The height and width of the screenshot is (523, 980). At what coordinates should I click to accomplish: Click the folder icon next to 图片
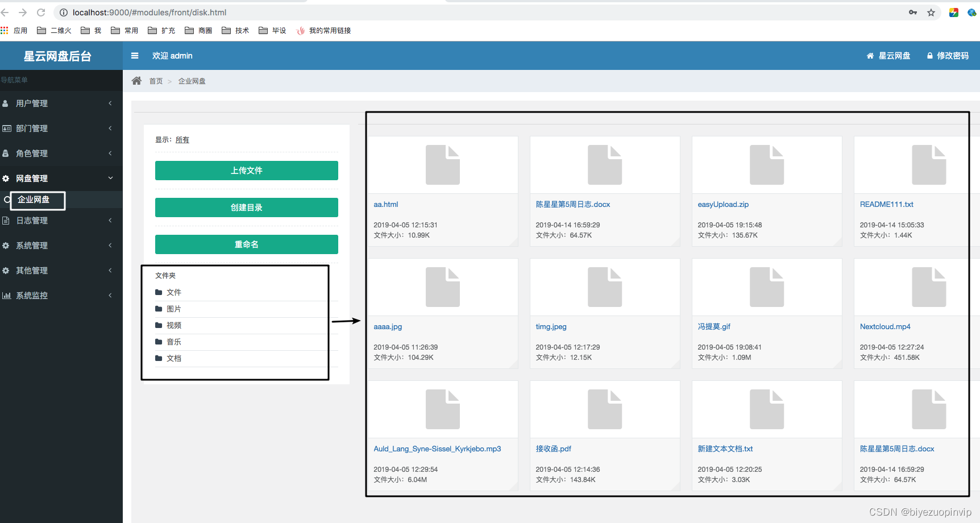click(x=159, y=309)
